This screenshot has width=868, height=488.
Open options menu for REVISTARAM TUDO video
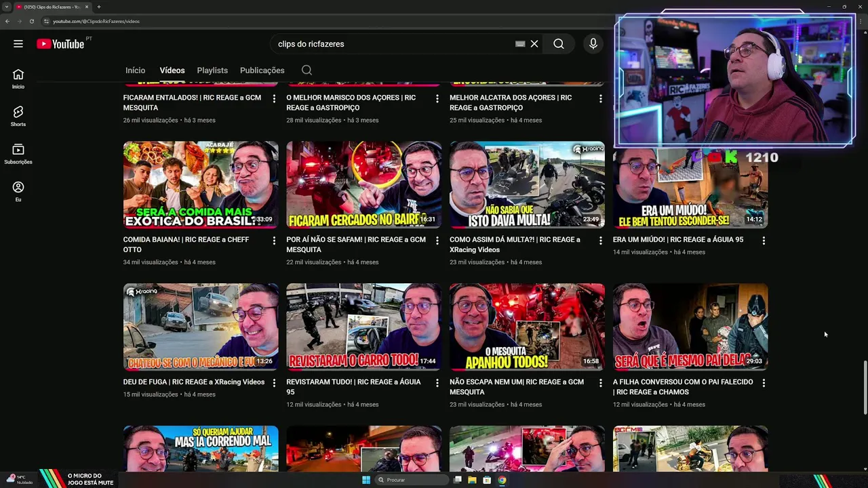coord(437,383)
